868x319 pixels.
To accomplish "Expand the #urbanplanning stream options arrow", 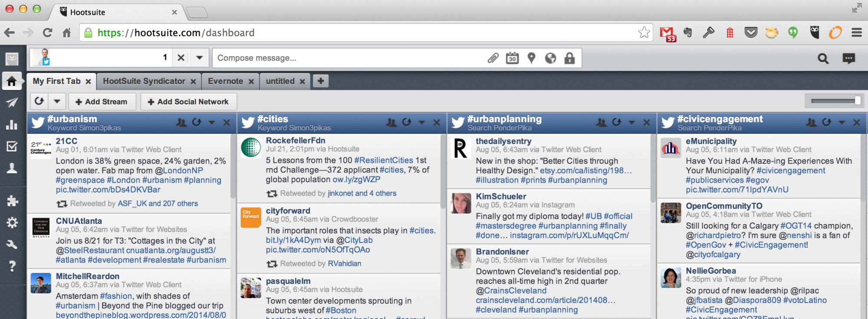I will 632,123.
